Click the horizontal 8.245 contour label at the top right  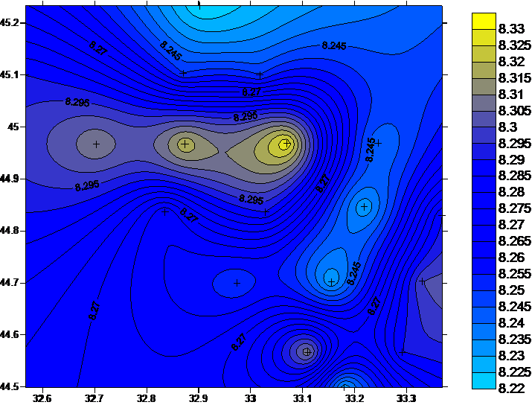[334, 46]
